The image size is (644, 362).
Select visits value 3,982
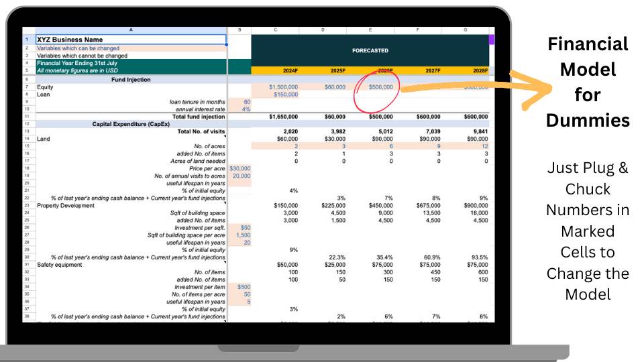pos(338,131)
